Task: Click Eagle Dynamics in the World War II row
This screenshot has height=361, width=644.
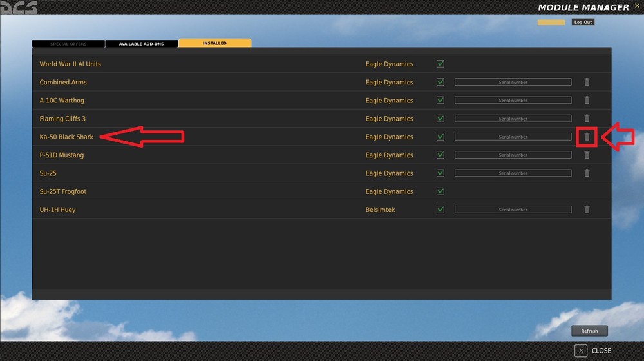Action: coord(389,64)
